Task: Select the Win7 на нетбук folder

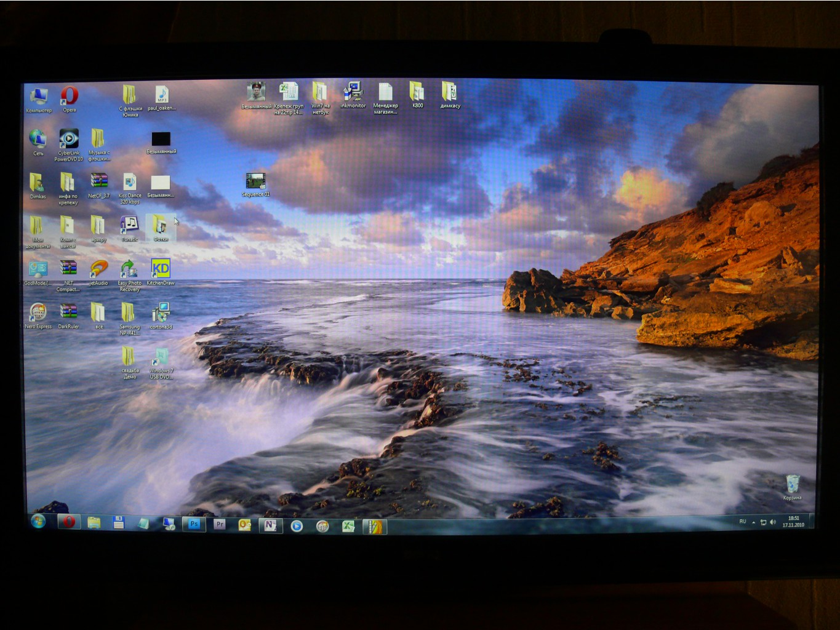Action: [320, 98]
